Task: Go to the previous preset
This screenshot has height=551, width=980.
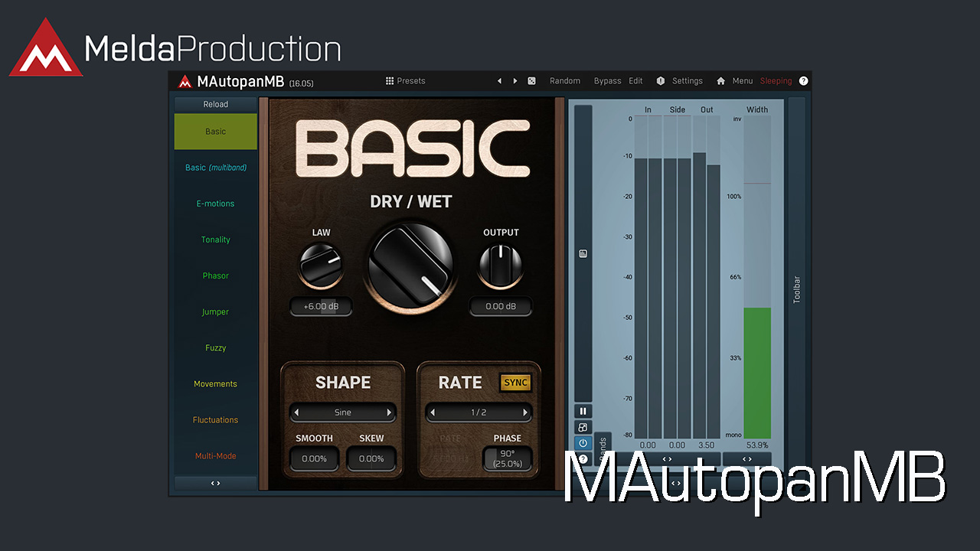Action: (499, 81)
